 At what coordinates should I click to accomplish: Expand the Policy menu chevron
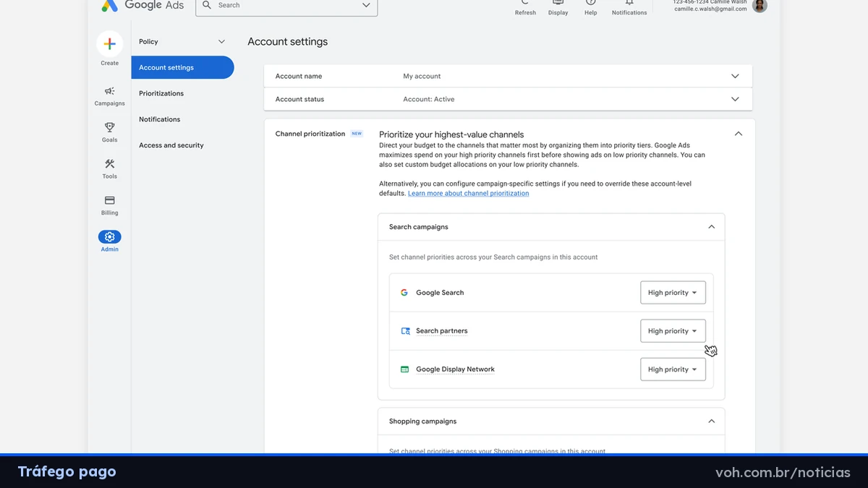(221, 42)
